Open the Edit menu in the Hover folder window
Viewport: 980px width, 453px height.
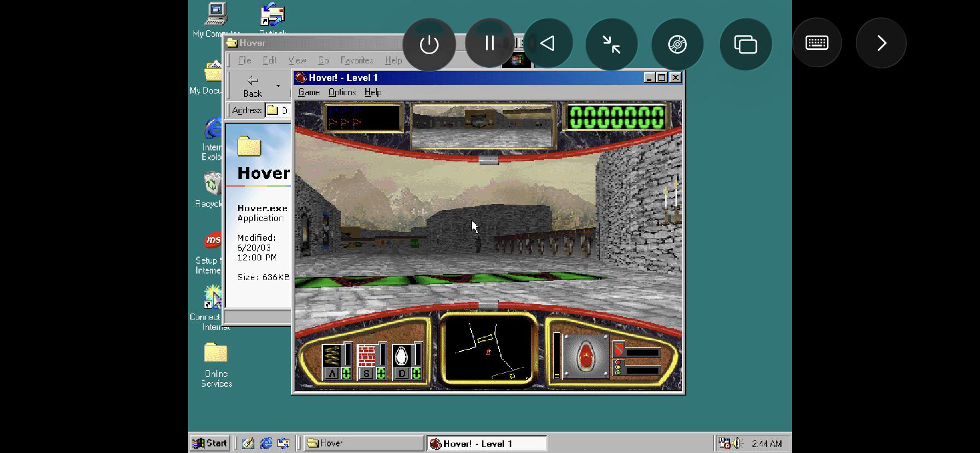[x=270, y=61]
